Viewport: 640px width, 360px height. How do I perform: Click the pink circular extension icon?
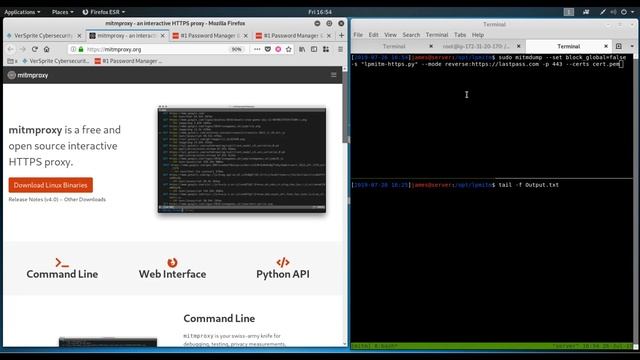(x=278, y=49)
